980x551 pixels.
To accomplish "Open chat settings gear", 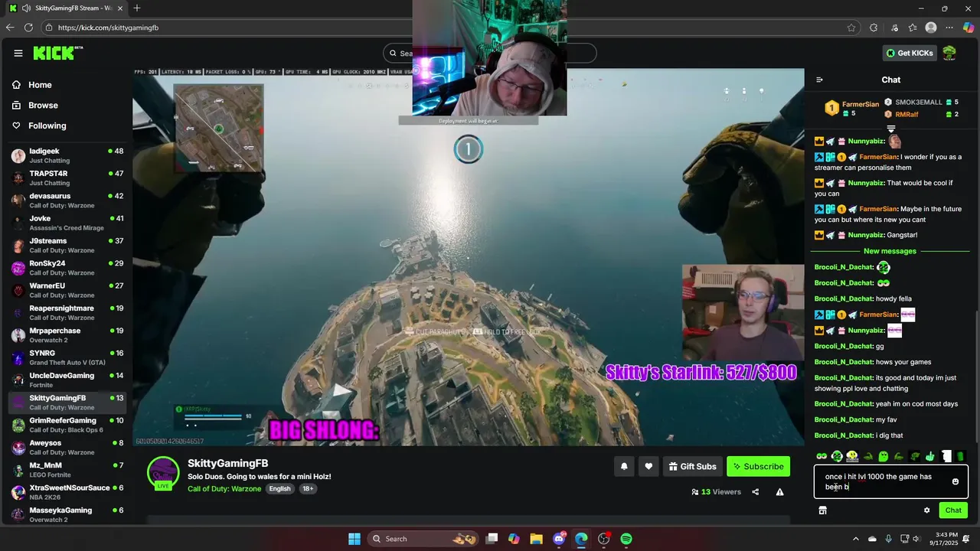I will [926, 510].
